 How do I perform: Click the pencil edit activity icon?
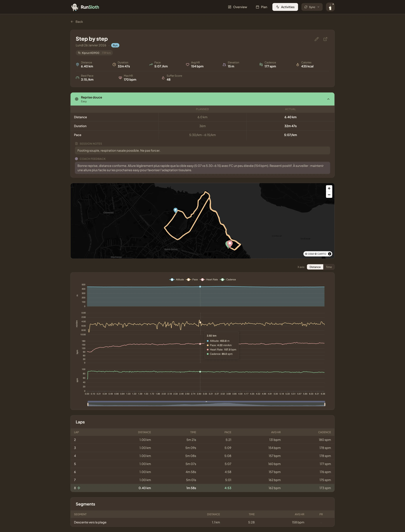point(317,39)
